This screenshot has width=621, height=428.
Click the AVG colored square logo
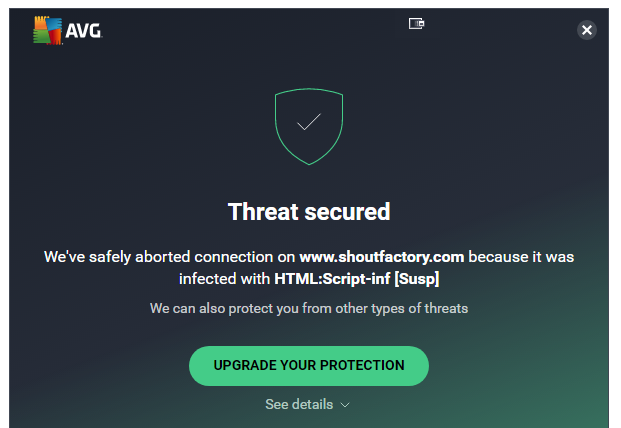(48, 30)
